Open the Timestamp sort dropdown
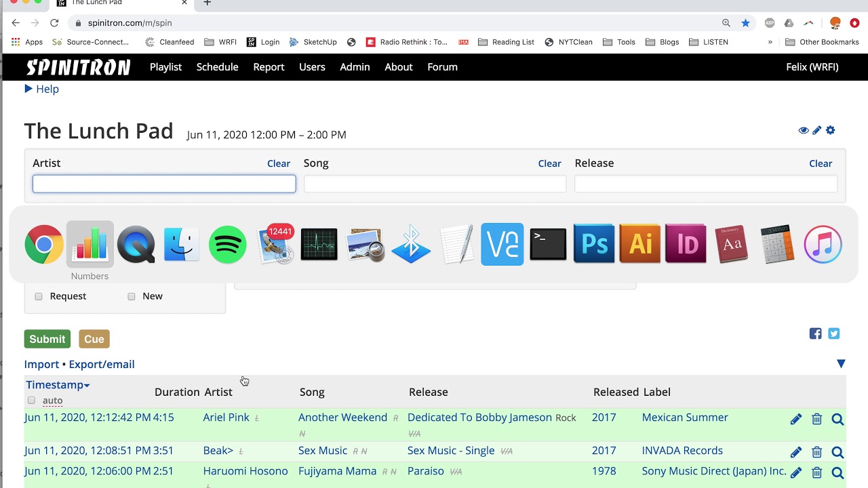 pos(58,385)
